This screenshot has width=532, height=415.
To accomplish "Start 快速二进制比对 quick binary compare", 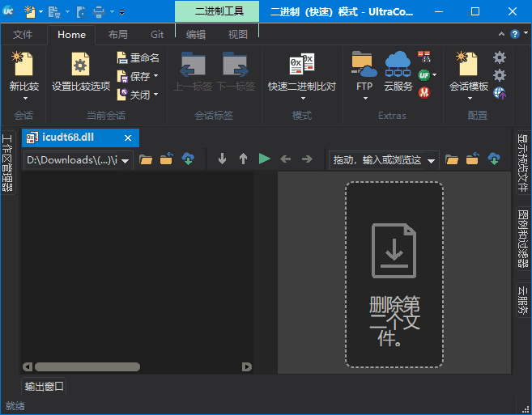I will coord(301,65).
